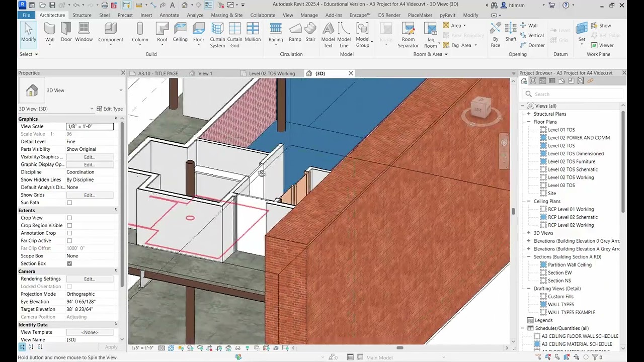Enable the Crop View checkbox
Screen dimensions: 644x362
click(x=69, y=218)
